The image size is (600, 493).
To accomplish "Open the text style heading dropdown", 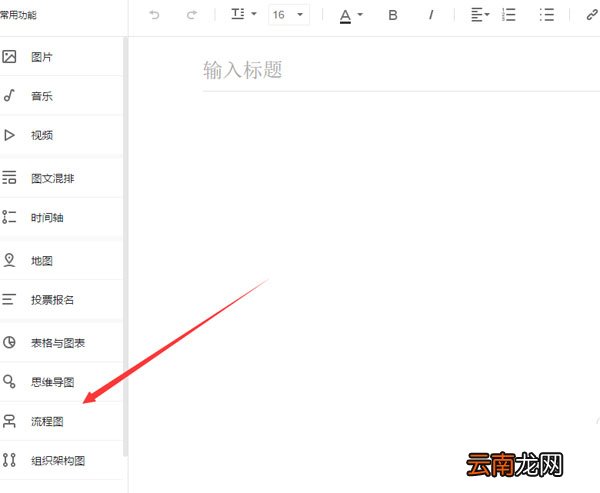I will (x=244, y=15).
